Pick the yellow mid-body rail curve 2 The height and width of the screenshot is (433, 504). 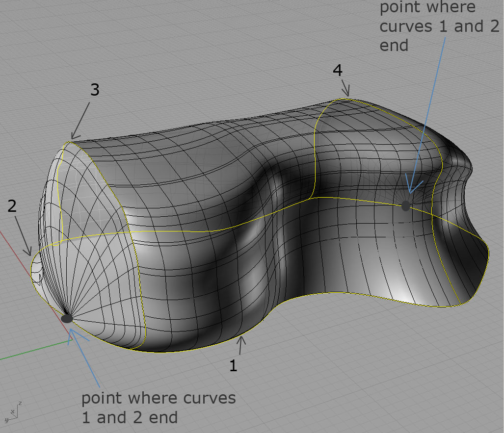(x=206, y=231)
